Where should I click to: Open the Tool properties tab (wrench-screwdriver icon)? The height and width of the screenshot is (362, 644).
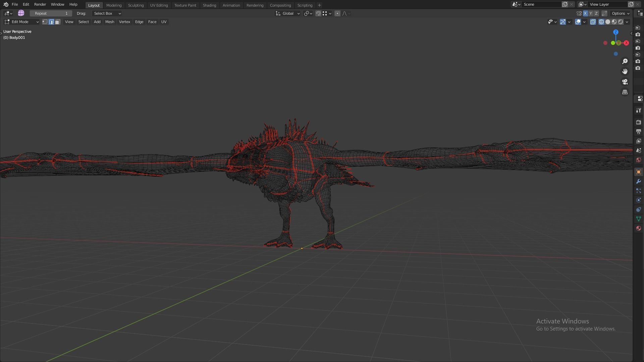(638, 110)
